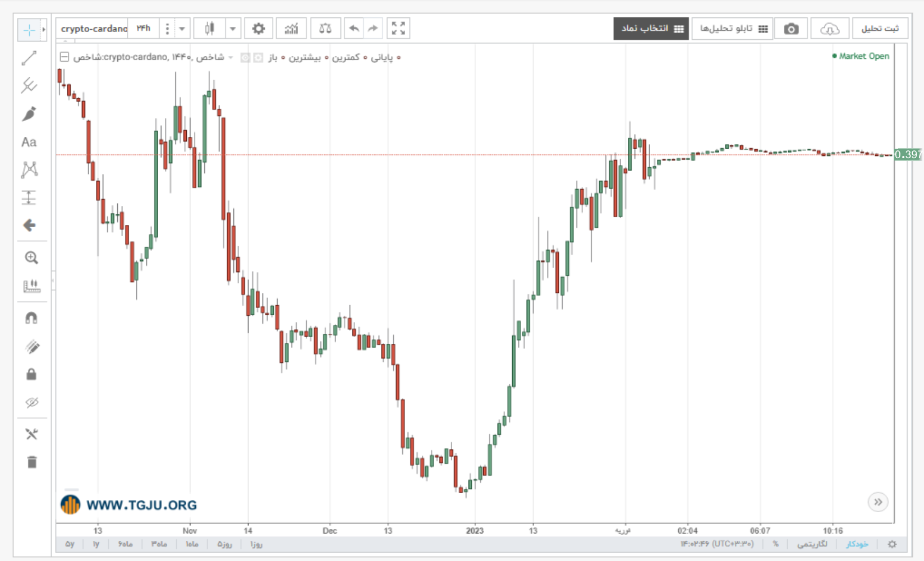Expand the cursor tool options arrow
Image resolution: width=924 pixels, height=561 pixels.
coord(44,30)
